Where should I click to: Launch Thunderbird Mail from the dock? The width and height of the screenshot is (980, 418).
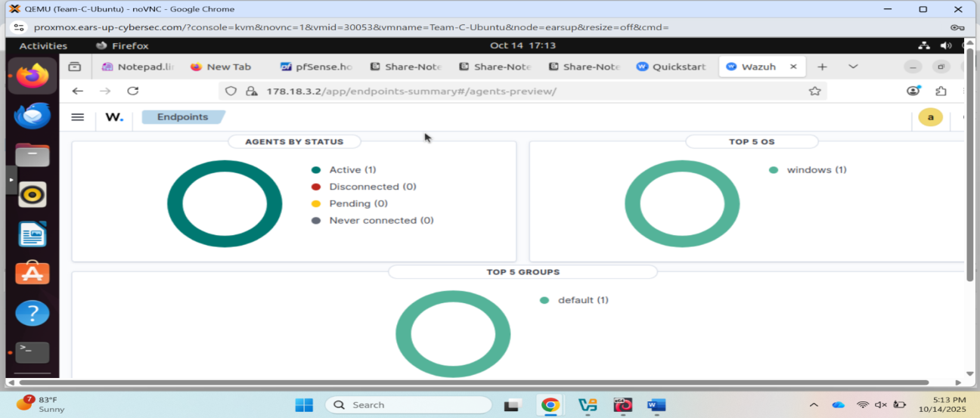click(33, 116)
